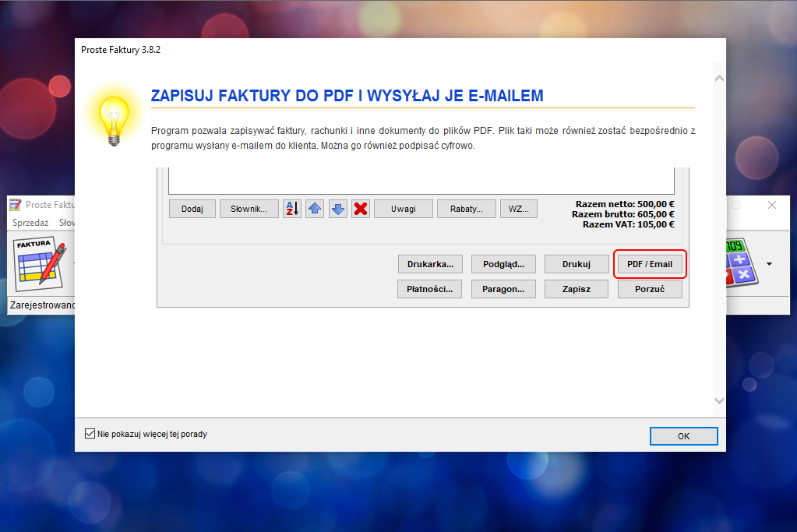
Task: Click the 'Razem VAT: 105,00 €' text
Action: point(628,224)
